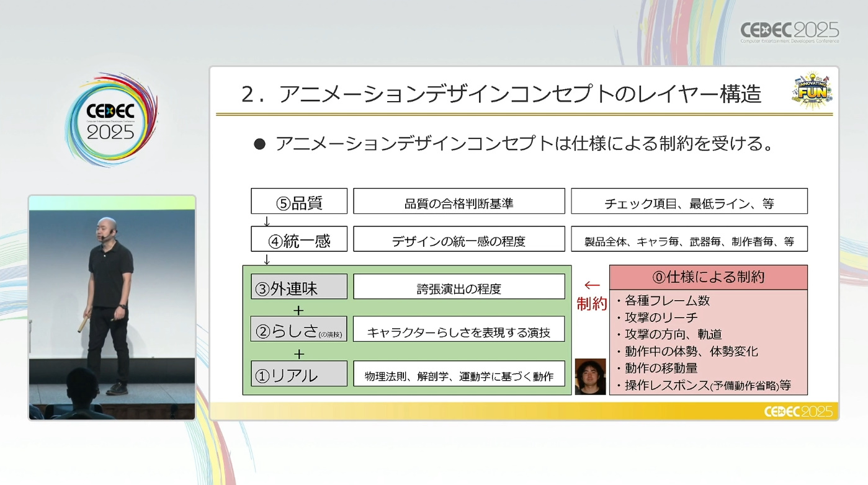Select the small face portrait photo on slide
Viewport: 868px width, 485px height.
[x=589, y=376]
